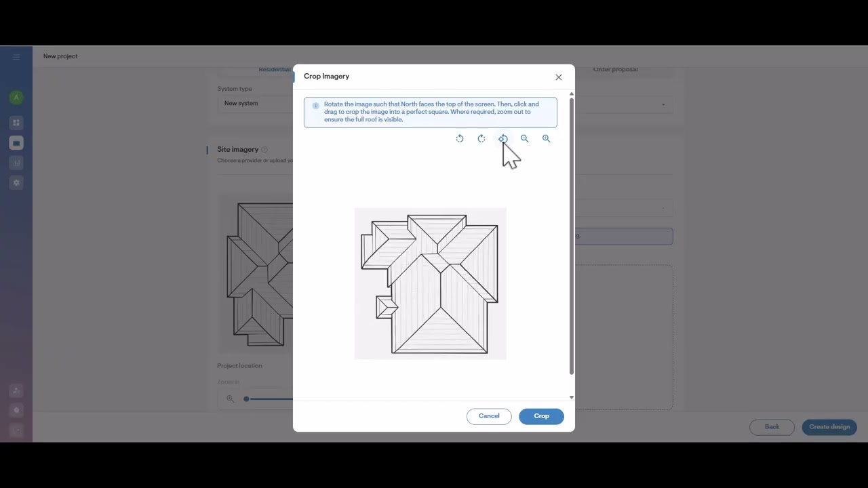Click the roof image in crop area
This screenshot has width=868, height=488.
coord(431,283)
